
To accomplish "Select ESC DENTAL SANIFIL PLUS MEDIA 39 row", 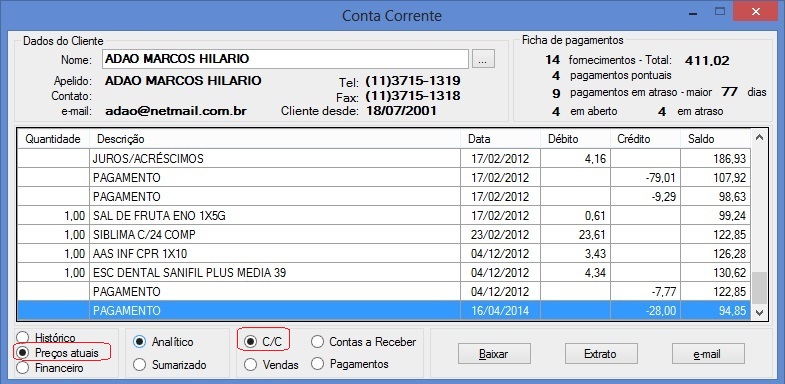I will [384, 273].
